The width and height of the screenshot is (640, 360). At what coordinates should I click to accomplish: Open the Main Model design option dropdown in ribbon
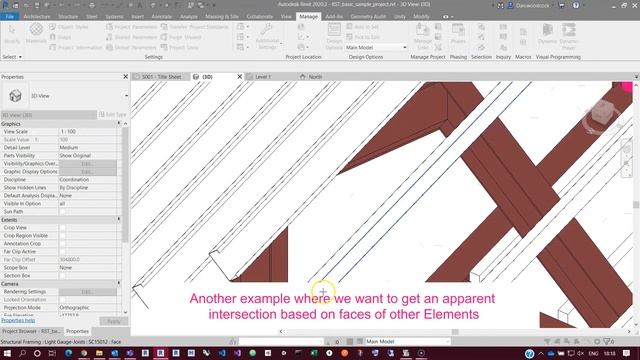tap(376, 47)
